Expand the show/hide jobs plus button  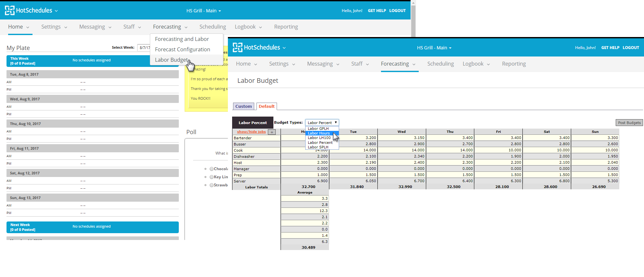pyautogui.click(x=272, y=132)
